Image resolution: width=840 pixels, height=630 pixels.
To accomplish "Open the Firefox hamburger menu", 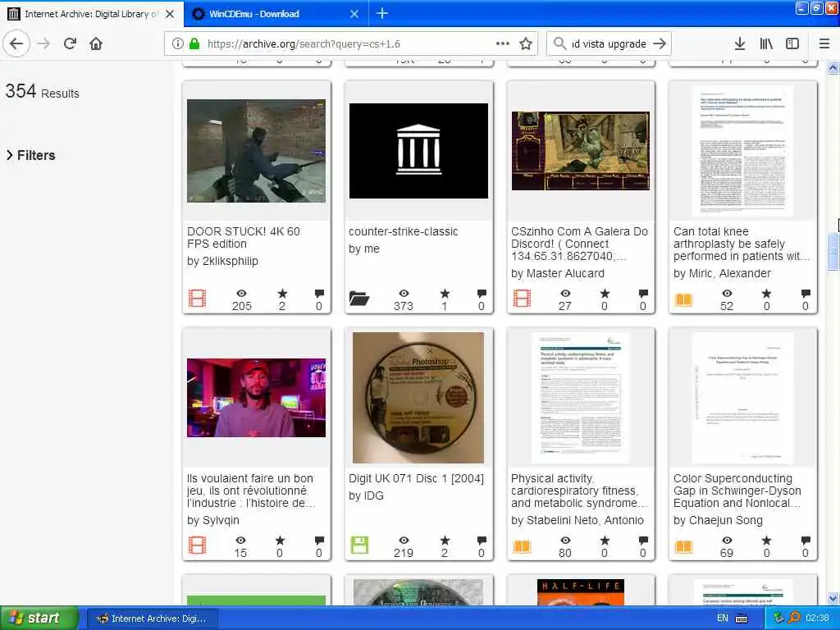I will pos(824,44).
